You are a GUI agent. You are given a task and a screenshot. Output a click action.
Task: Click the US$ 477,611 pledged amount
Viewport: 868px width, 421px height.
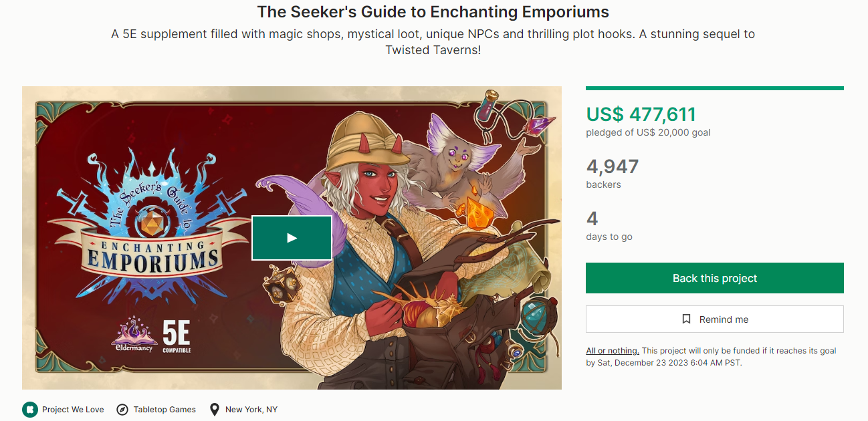click(641, 114)
